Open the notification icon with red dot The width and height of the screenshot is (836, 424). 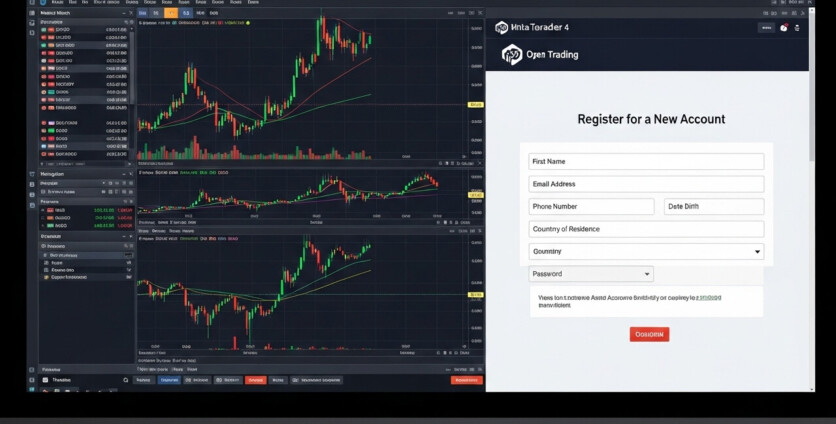[784, 28]
